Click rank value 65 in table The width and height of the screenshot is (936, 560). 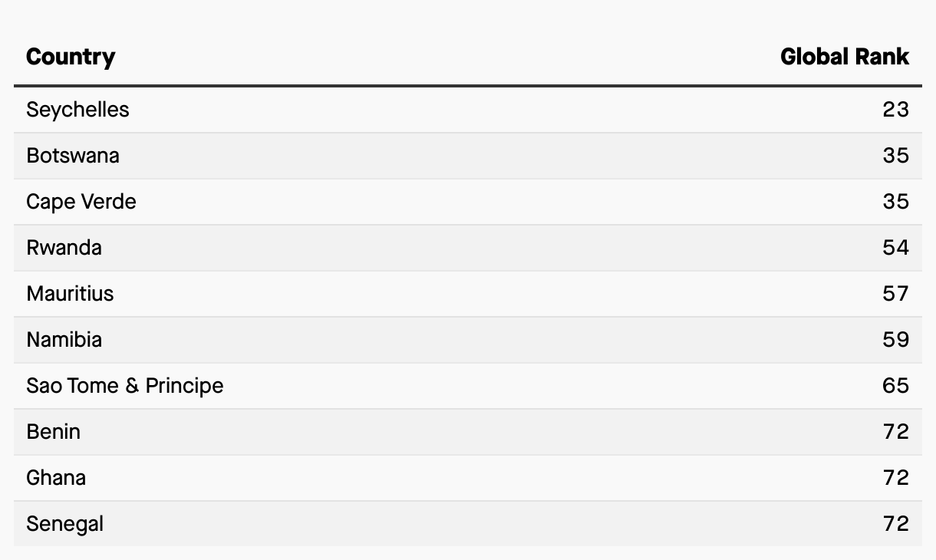coord(895,386)
